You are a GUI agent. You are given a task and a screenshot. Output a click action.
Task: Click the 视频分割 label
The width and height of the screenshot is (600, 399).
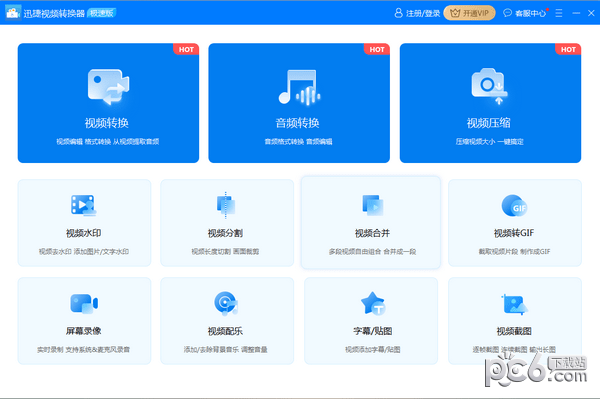[225, 233]
